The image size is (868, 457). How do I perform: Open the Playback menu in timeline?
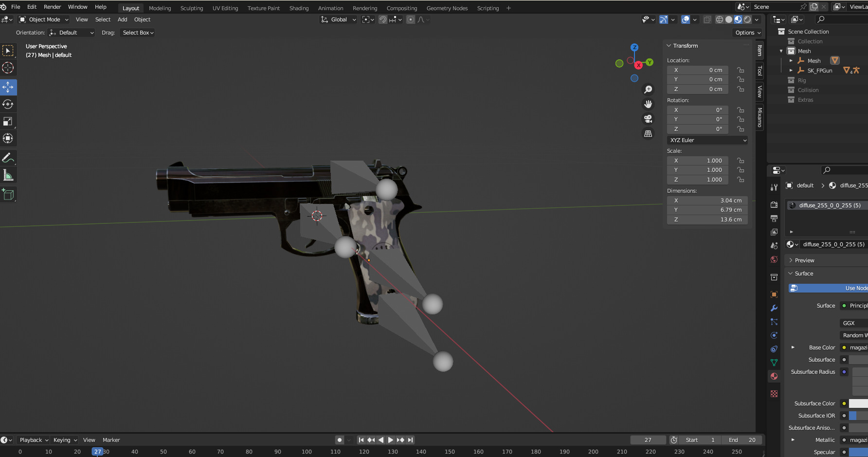[34, 440]
